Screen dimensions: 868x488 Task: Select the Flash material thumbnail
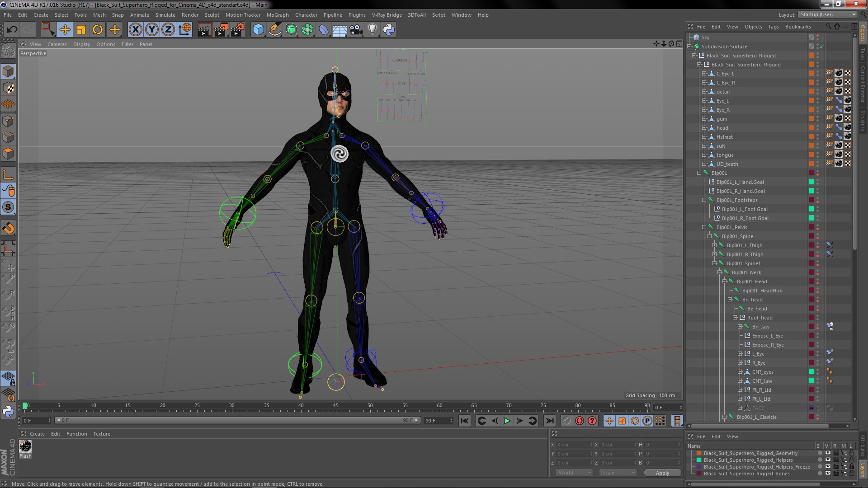click(x=25, y=446)
